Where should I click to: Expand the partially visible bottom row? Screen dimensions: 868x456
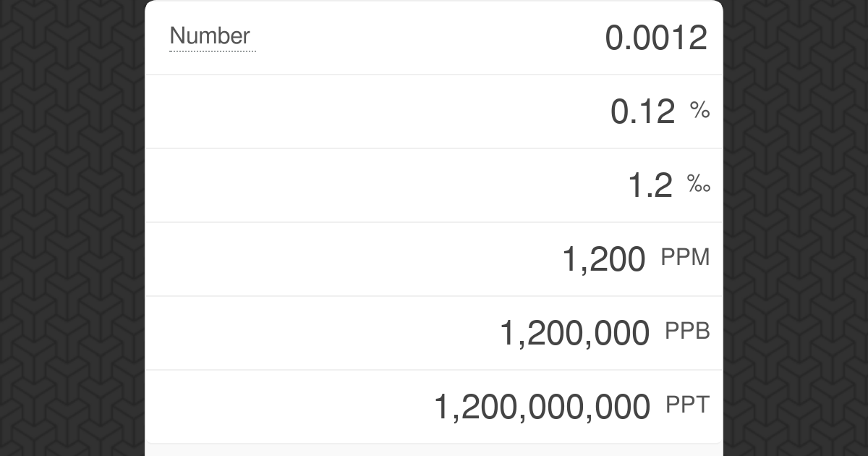tap(434, 452)
